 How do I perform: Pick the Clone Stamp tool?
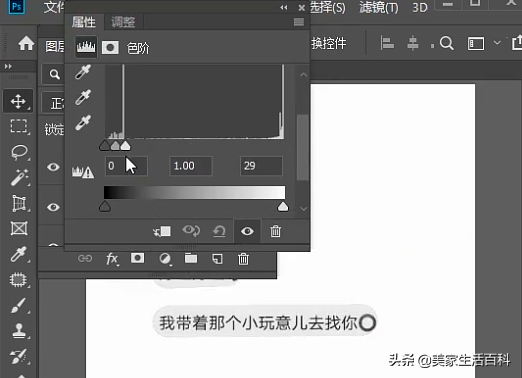point(19,331)
